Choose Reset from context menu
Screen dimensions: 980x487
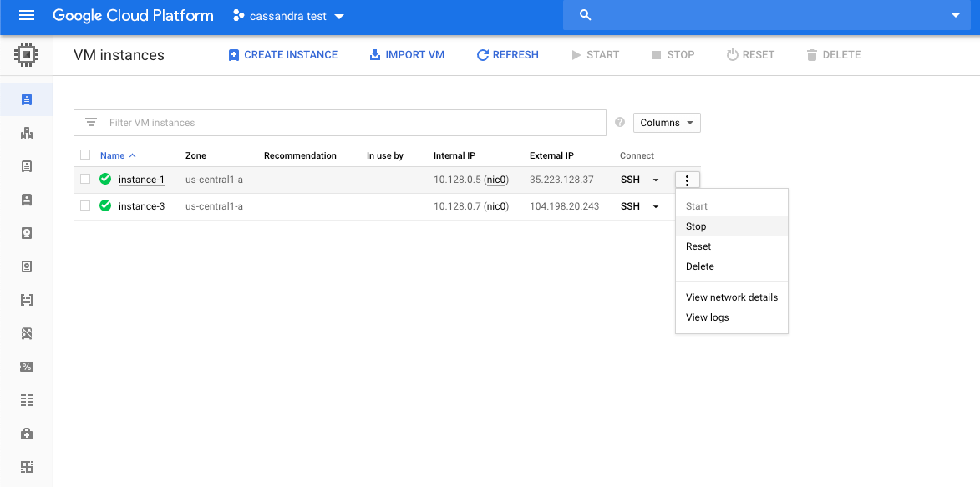pyautogui.click(x=732, y=246)
